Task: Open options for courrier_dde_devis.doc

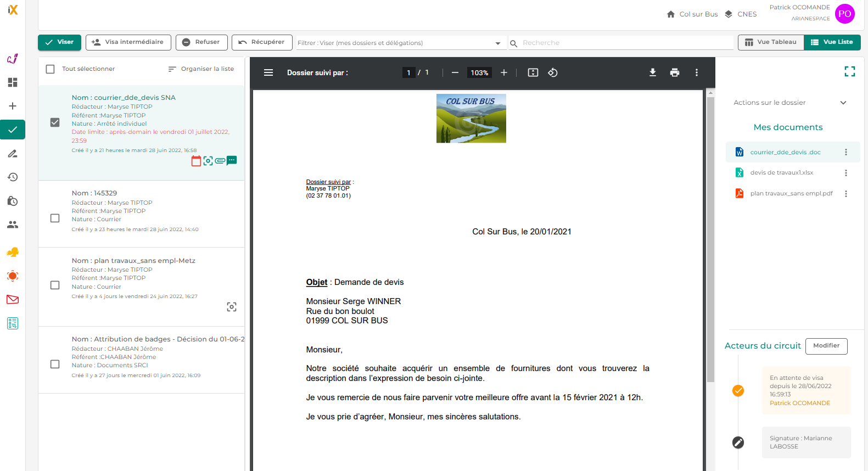Action: (845, 152)
